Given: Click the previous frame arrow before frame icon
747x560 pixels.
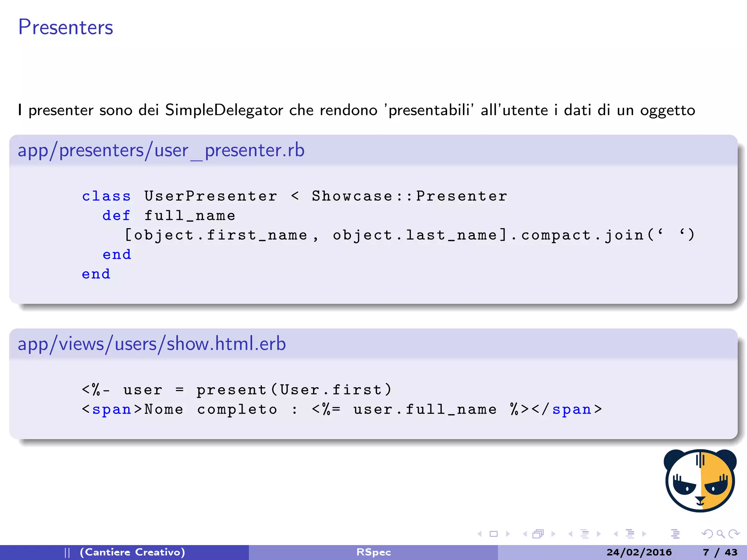Looking at the screenshot, I should 525,534.
